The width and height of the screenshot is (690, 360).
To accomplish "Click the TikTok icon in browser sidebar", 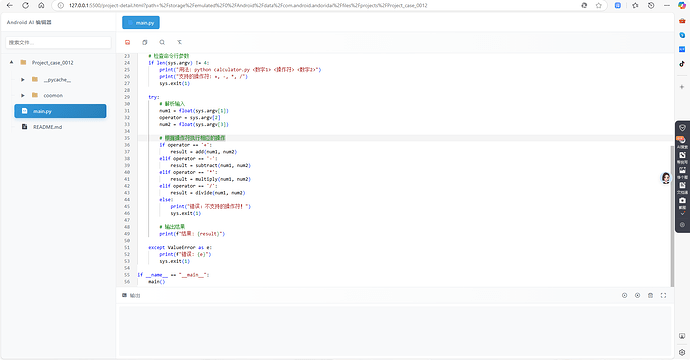I will [682, 64].
